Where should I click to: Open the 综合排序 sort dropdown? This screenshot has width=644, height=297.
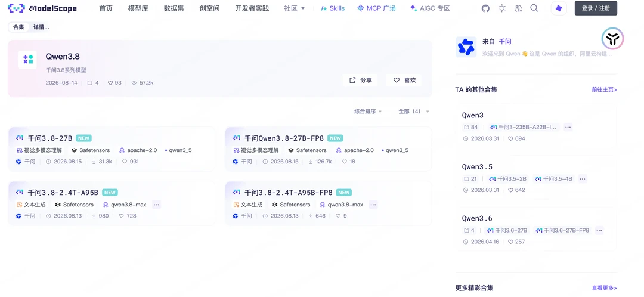coord(368,112)
